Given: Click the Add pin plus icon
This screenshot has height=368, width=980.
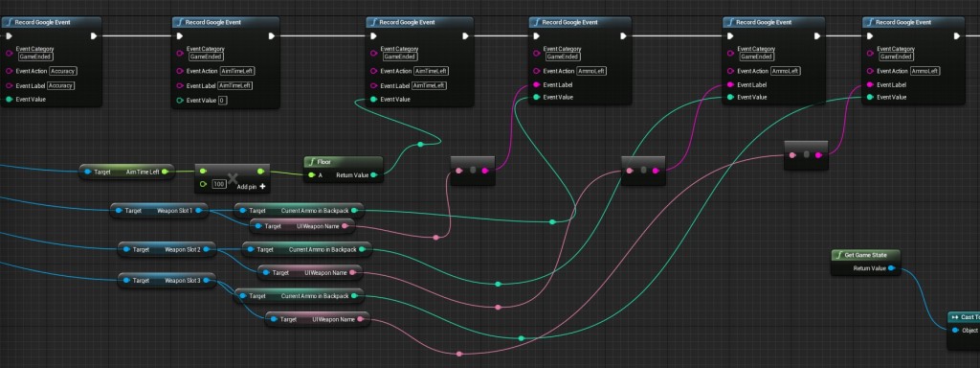Looking at the screenshot, I should (x=262, y=187).
